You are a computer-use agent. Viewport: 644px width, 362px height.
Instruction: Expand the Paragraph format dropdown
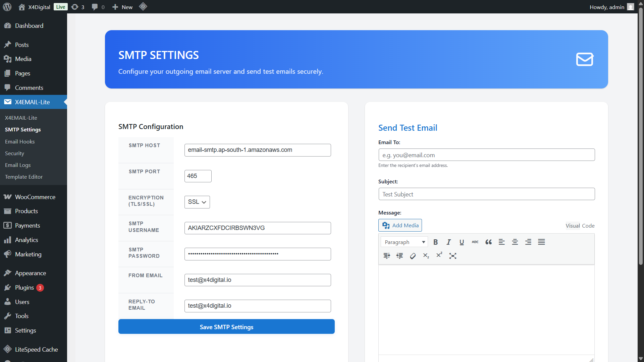pos(404,242)
